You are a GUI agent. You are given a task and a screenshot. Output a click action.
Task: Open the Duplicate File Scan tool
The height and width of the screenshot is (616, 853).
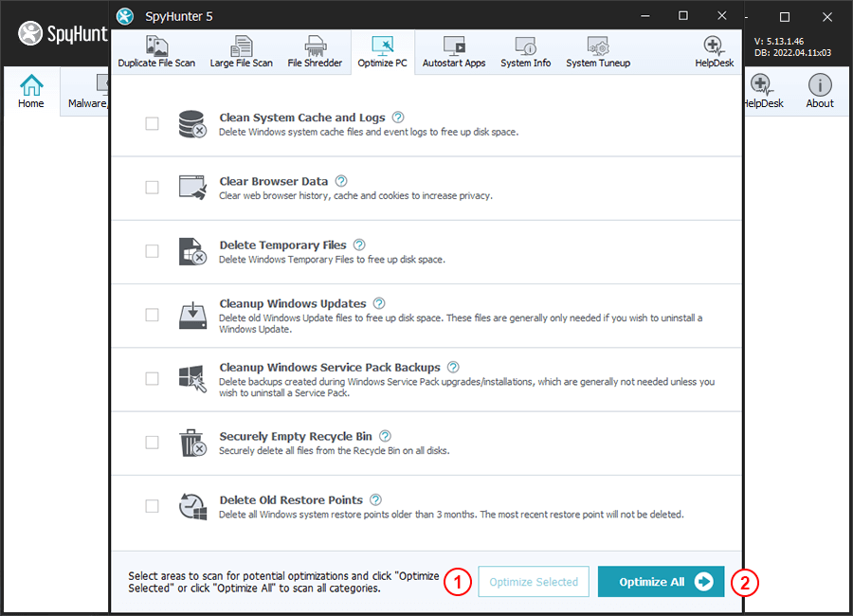click(x=156, y=52)
